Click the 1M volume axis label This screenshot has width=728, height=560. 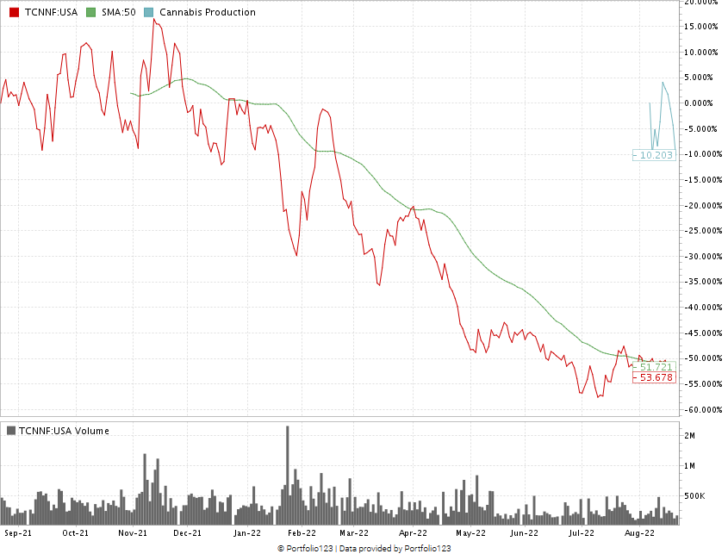[689, 466]
